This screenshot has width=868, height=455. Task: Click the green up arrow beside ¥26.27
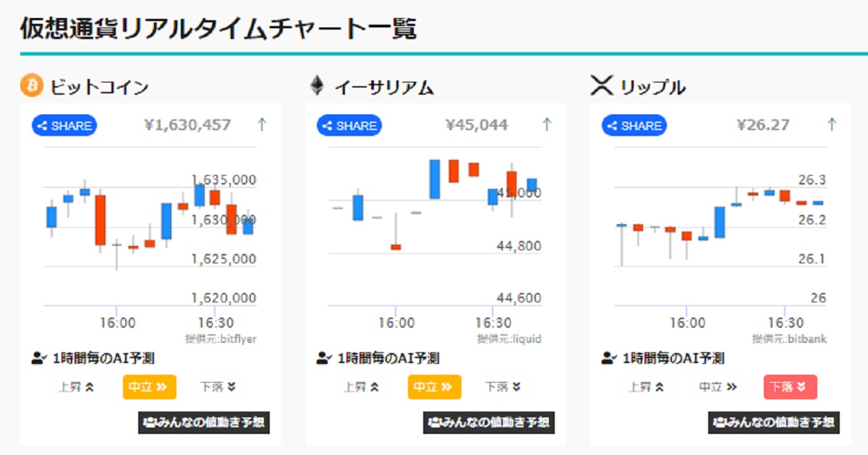[832, 124]
